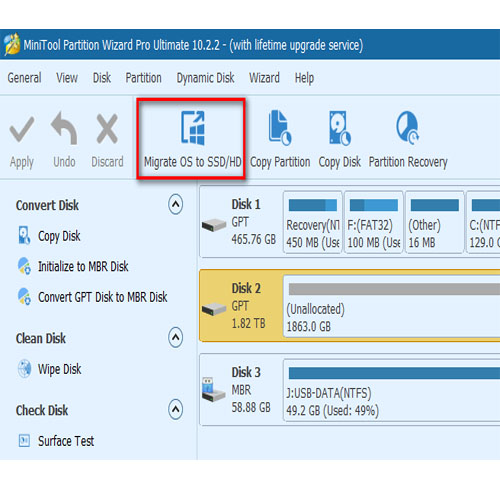Click the J:USB-DATA usage bar

point(394,373)
